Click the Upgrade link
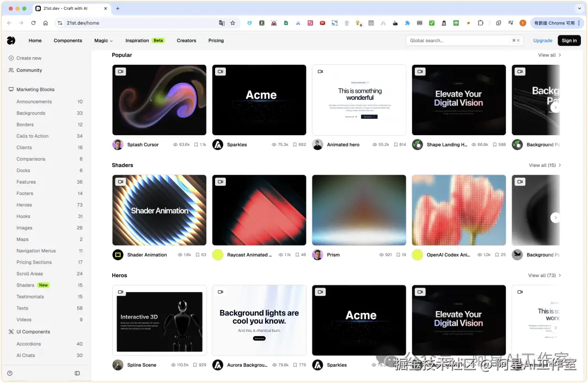588x383 pixels. coord(543,40)
